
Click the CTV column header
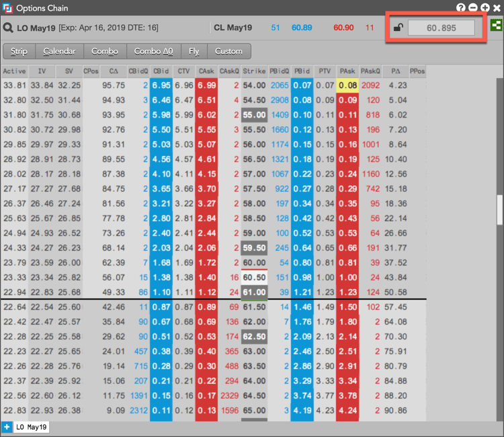point(184,71)
